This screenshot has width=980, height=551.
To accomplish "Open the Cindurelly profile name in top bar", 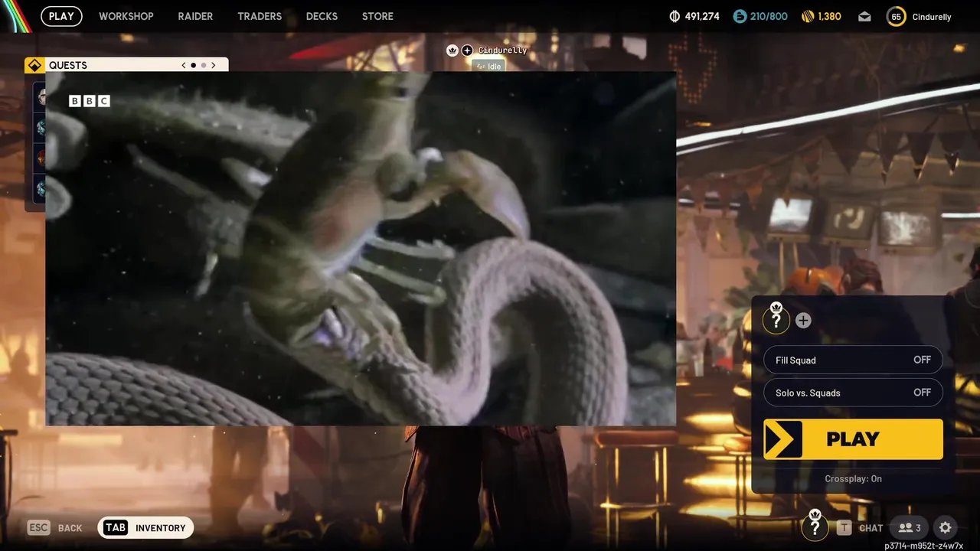I will coord(932,17).
